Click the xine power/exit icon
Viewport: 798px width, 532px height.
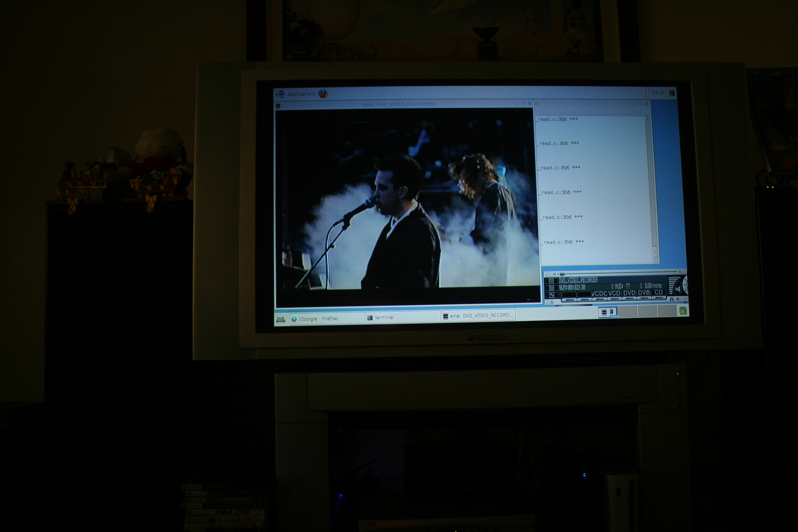[x=552, y=302]
